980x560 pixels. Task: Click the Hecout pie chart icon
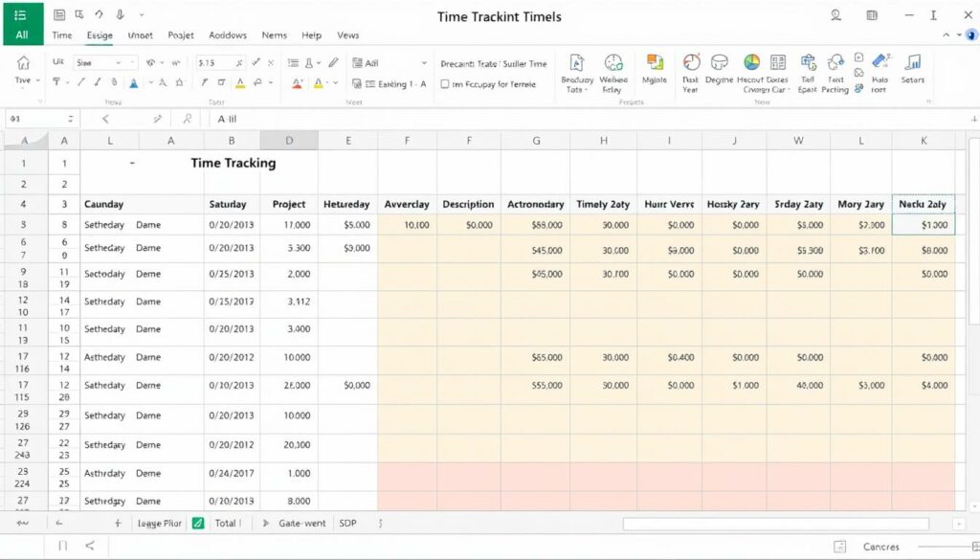click(751, 62)
